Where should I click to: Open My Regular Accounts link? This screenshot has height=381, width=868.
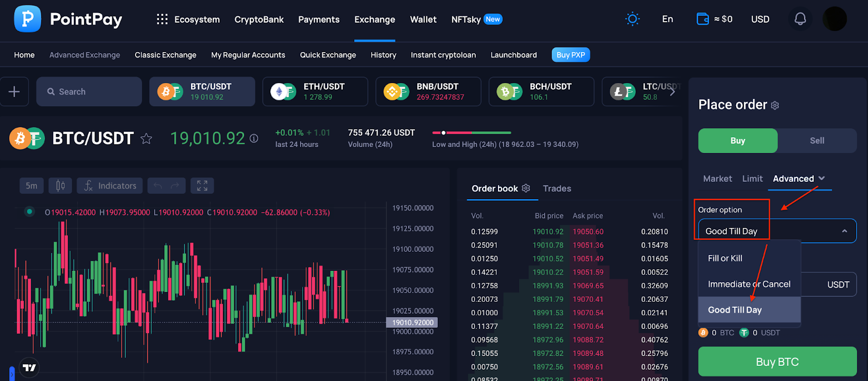(x=248, y=55)
